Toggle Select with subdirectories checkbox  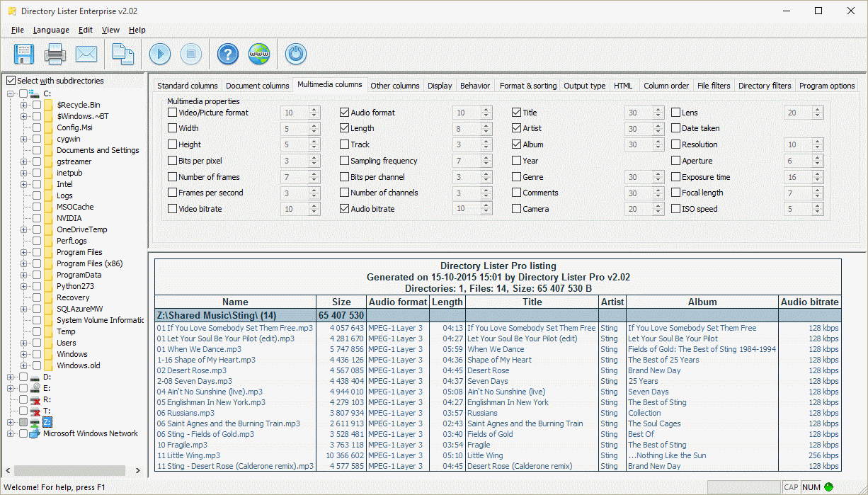point(11,81)
